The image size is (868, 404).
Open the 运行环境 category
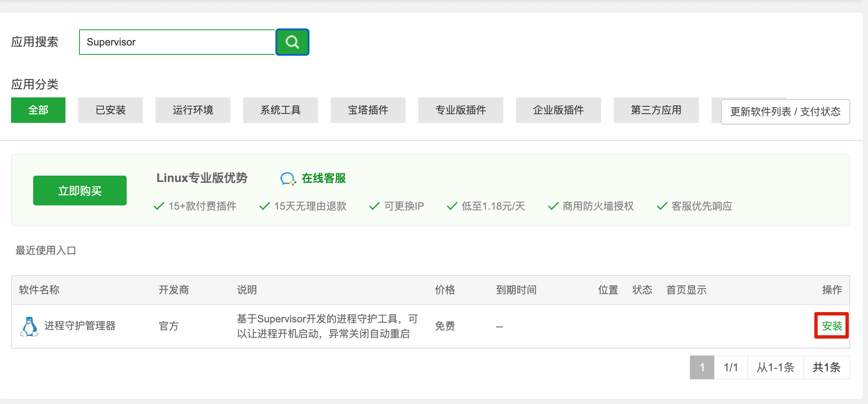tap(193, 110)
